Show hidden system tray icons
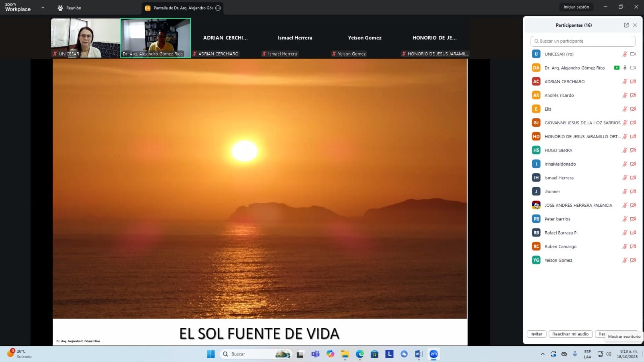 point(543,354)
